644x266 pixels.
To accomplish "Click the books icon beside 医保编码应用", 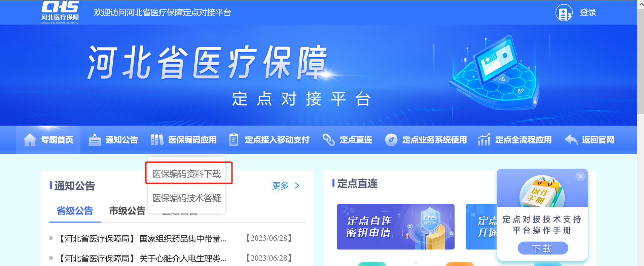I will [x=157, y=140].
